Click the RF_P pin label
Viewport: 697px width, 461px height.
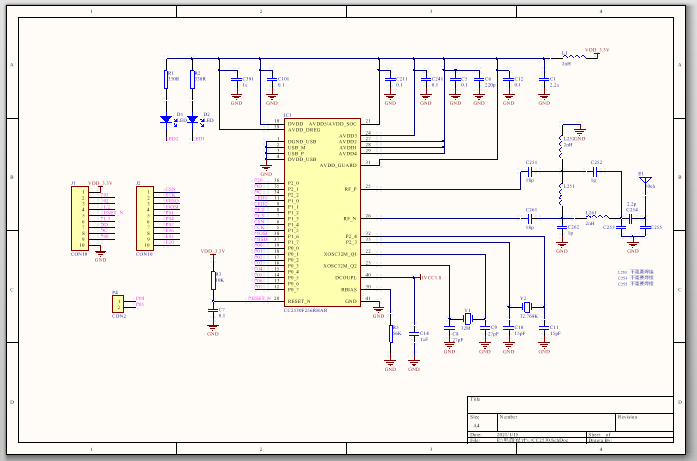pos(350,189)
